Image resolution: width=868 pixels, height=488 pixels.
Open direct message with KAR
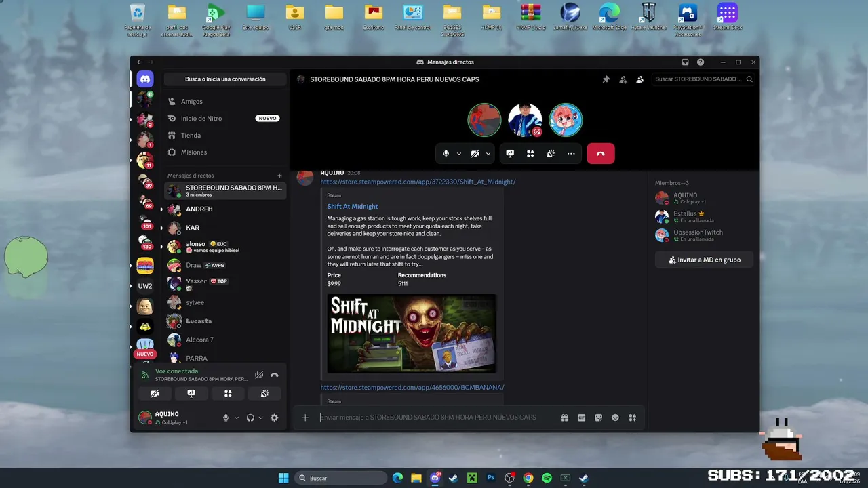coord(225,228)
